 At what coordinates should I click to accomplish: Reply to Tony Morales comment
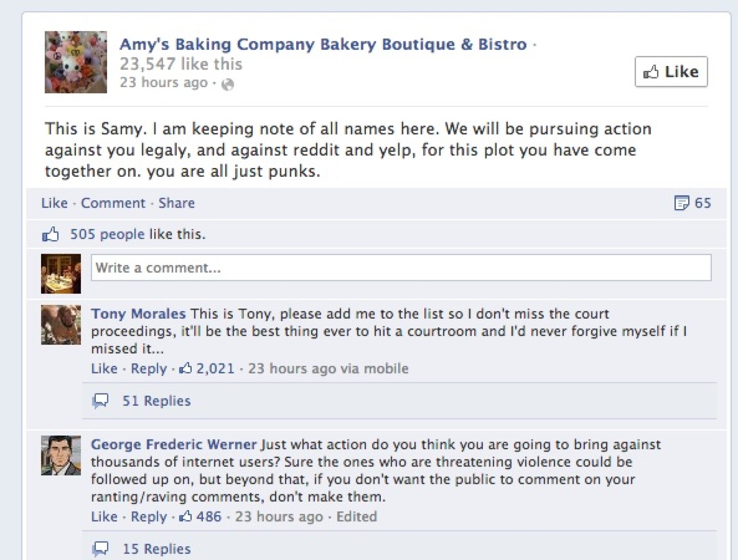coord(149,368)
